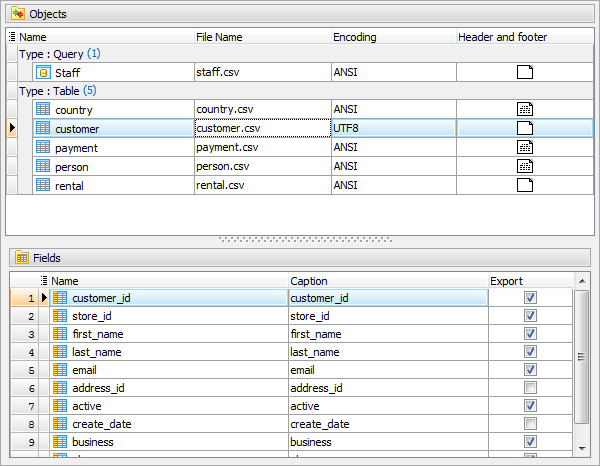The image size is (600, 466).
Task: Sort objects by Encoding column
Action: (x=394, y=37)
